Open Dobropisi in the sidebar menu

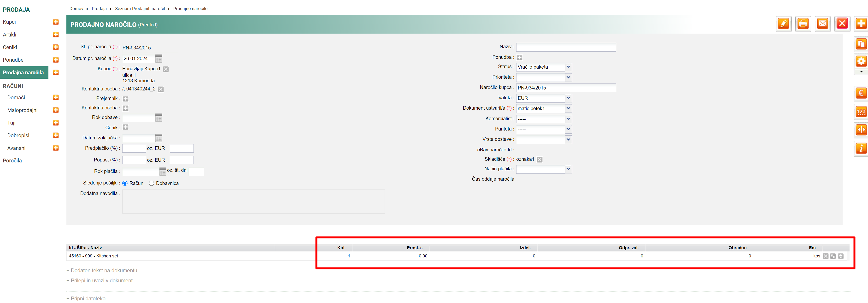pos(18,136)
